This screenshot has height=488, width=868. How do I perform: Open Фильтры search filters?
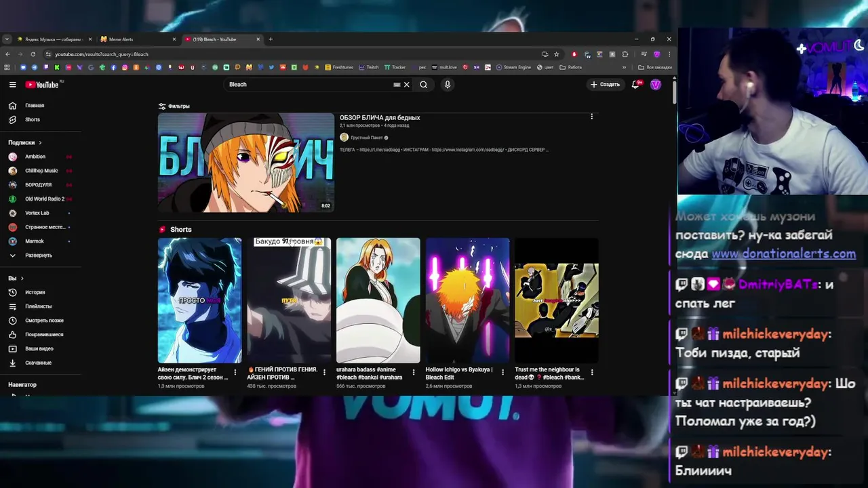pos(174,106)
